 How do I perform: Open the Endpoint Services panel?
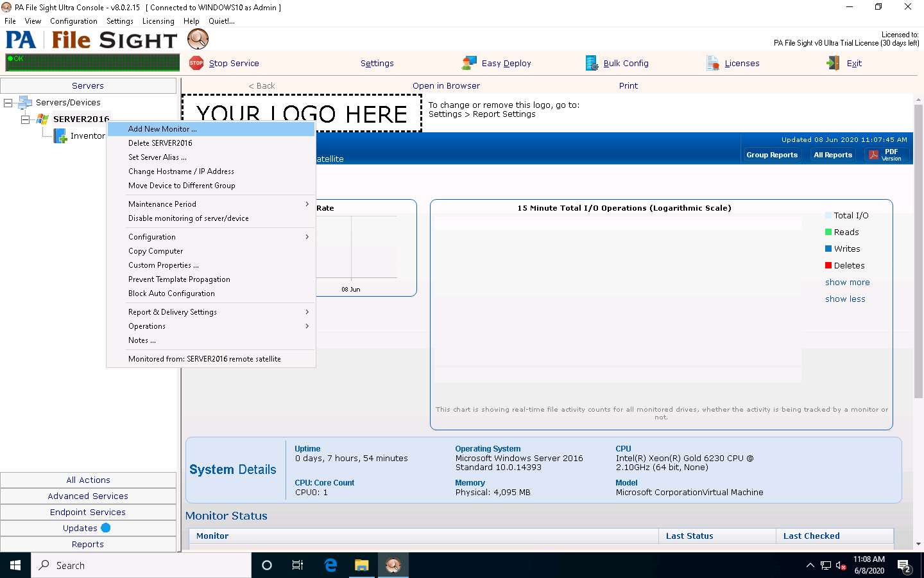88,512
